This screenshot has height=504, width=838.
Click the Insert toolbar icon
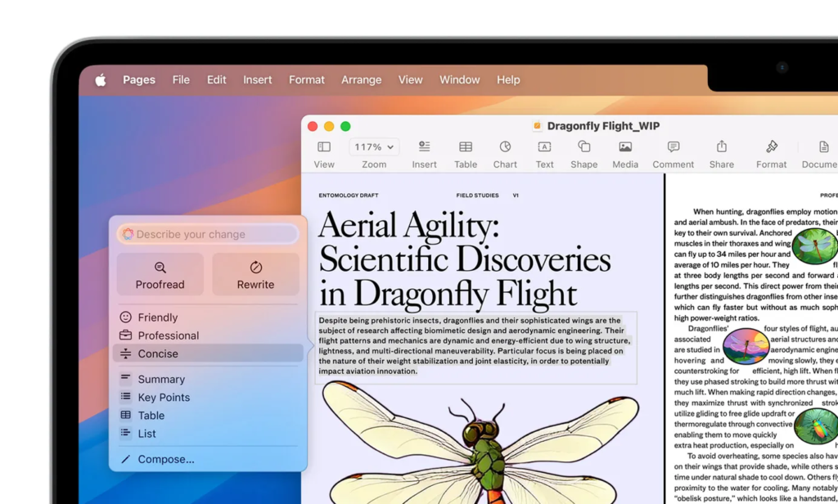tap(425, 146)
